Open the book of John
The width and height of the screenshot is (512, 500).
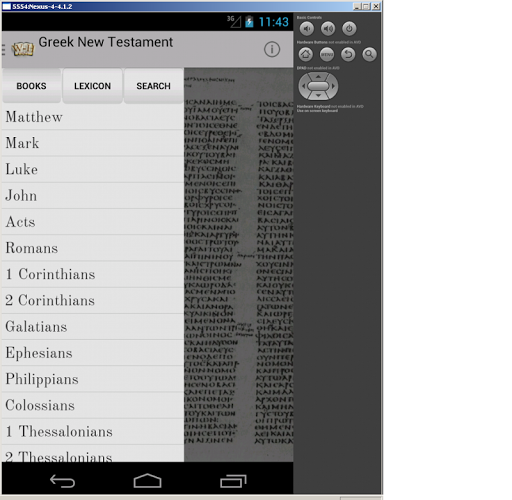point(93,196)
